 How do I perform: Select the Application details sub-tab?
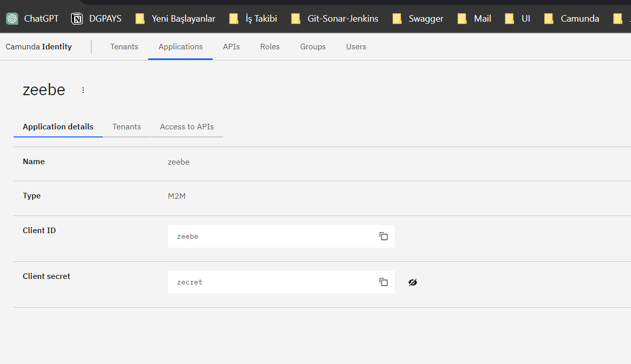[58, 127]
